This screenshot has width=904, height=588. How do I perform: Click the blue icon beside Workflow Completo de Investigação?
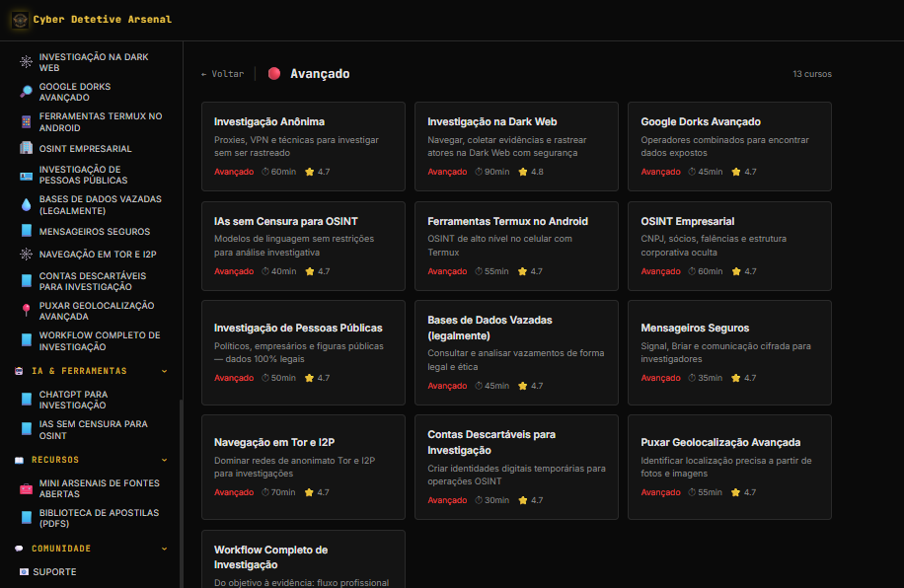coord(26,340)
